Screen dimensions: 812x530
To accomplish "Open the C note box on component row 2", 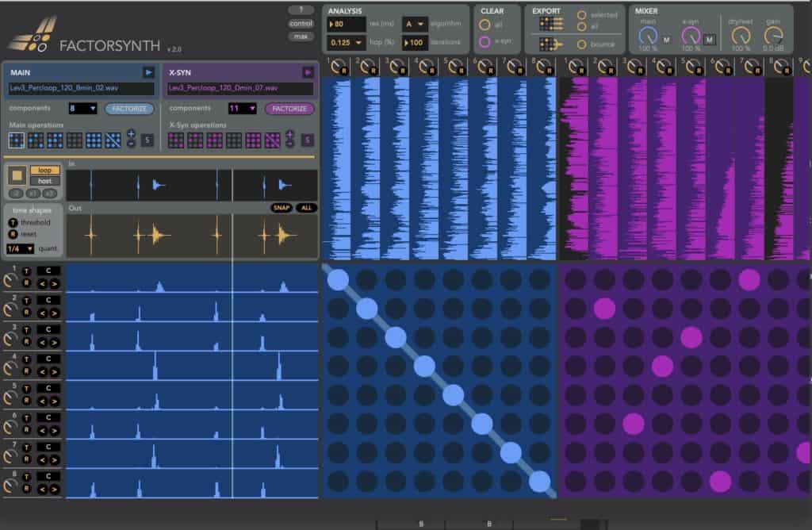I will click(48, 300).
